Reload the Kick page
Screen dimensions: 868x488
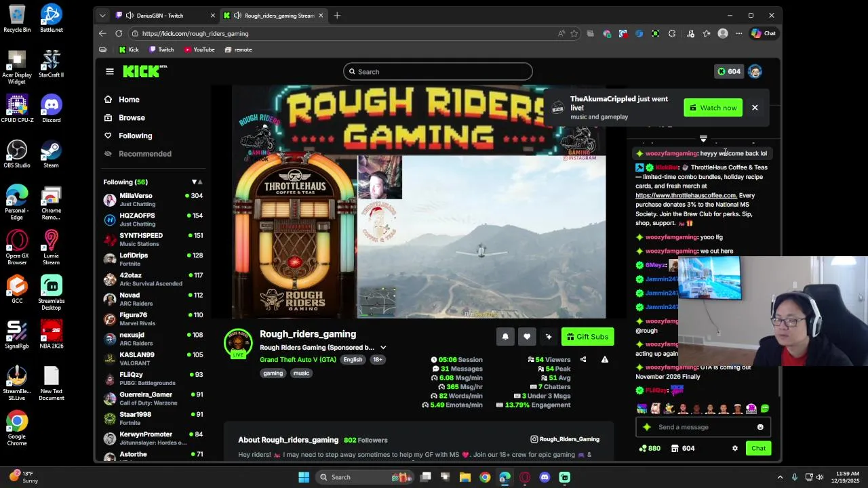pos(119,33)
